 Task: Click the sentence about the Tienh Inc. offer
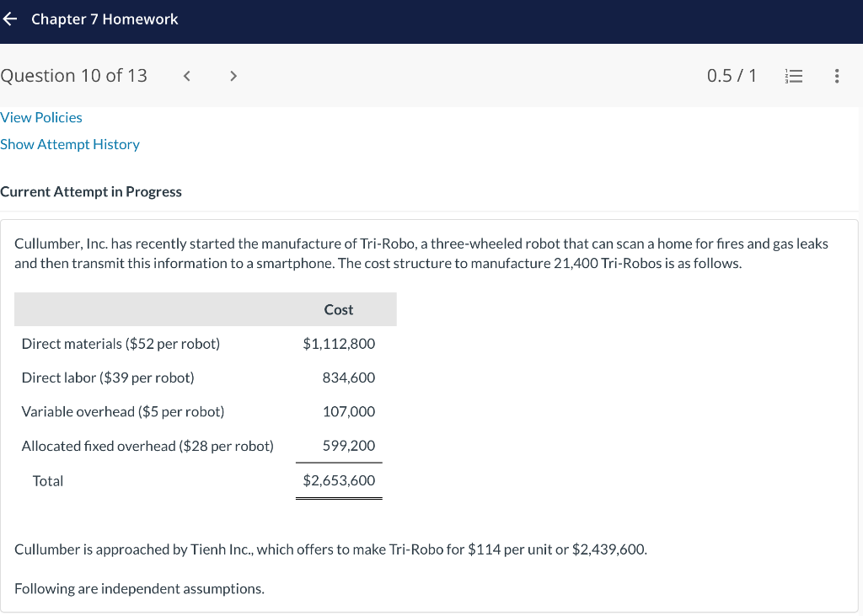click(330, 549)
